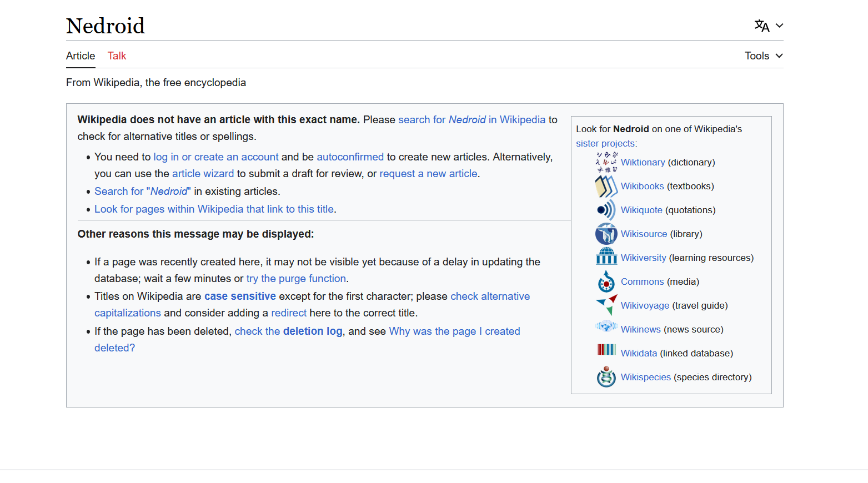Click the Wiktionary logo icon
The image size is (868, 483).
click(x=606, y=162)
